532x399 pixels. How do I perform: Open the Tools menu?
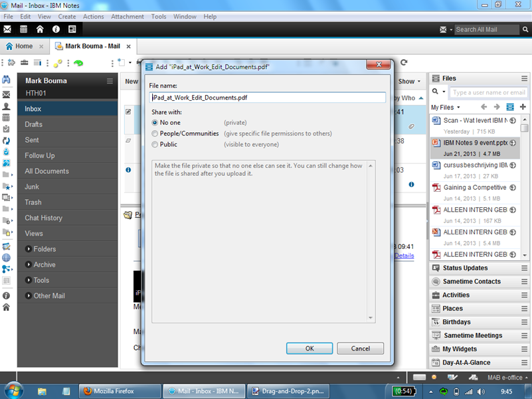pyautogui.click(x=159, y=17)
